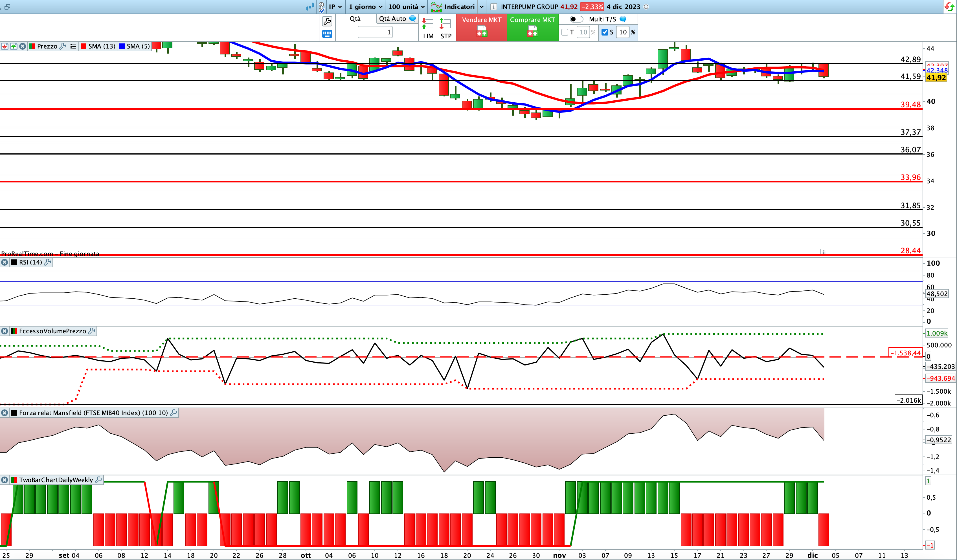This screenshot has height=560, width=957.
Task: Click the -943.694 value label
Action: pos(940,378)
